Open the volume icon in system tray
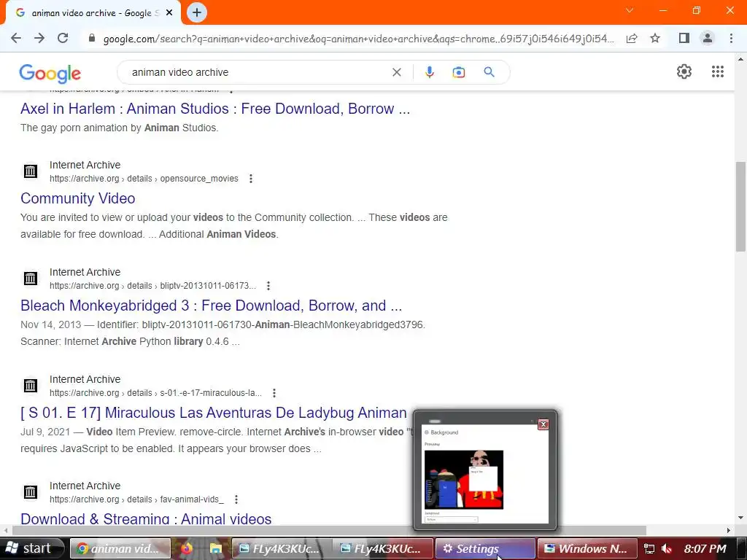Image resolution: width=747 pixels, height=560 pixels. pyautogui.click(x=667, y=548)
